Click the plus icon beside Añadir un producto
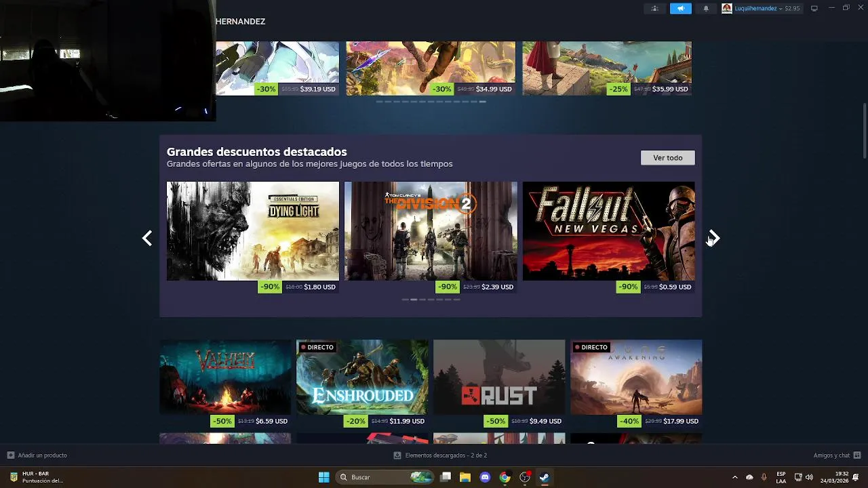 coord(10,455)
